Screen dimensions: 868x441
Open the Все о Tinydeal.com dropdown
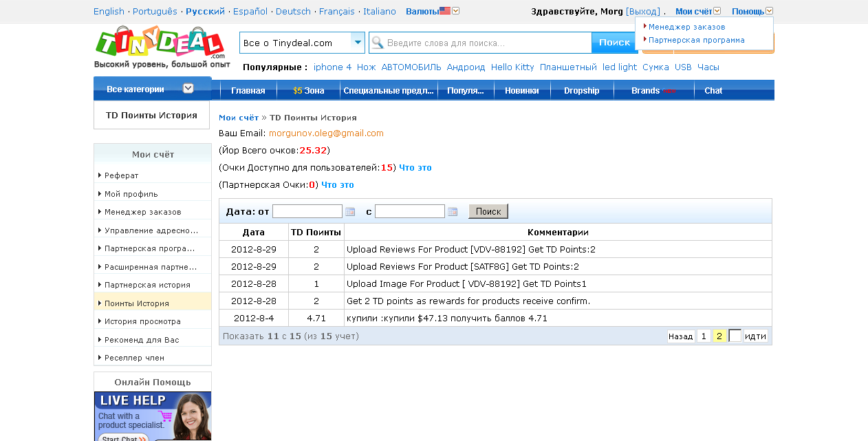pyautogui.click(x=302, y=43)
